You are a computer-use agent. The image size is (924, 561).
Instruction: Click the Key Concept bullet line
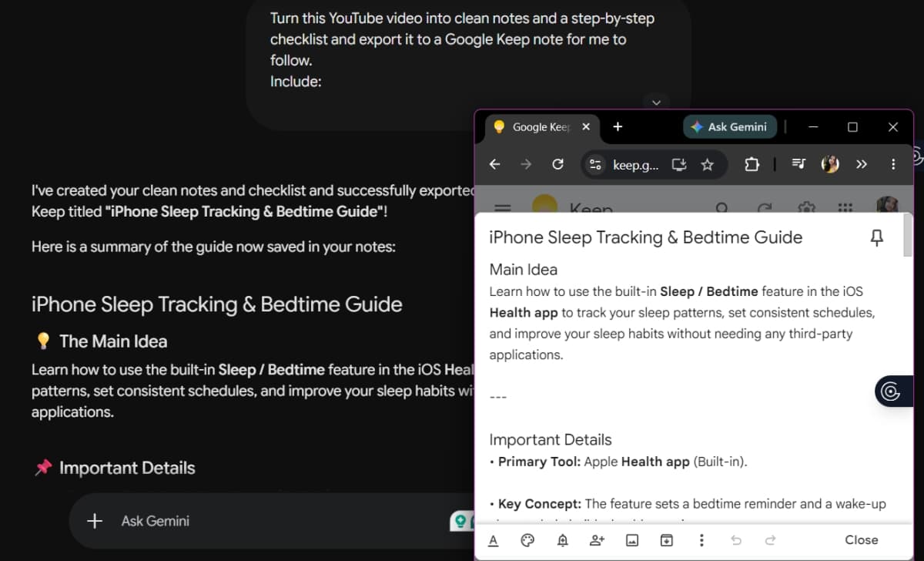[x=688, y=504]
